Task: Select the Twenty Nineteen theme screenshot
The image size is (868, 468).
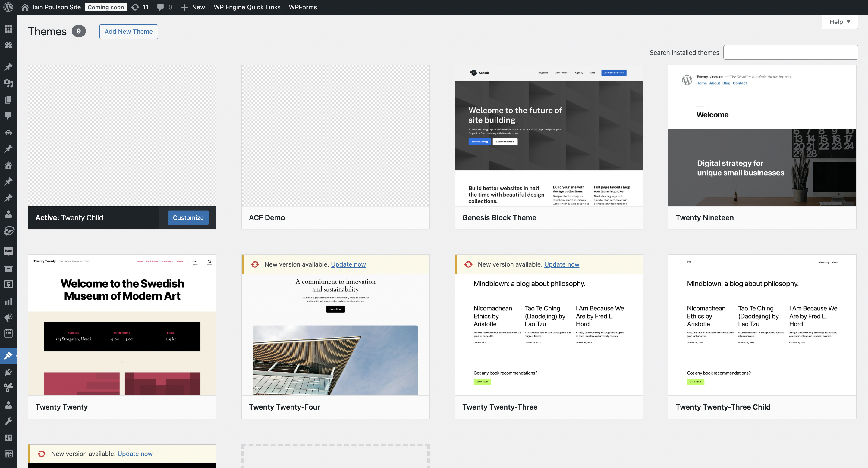Action: click(762, 136)
